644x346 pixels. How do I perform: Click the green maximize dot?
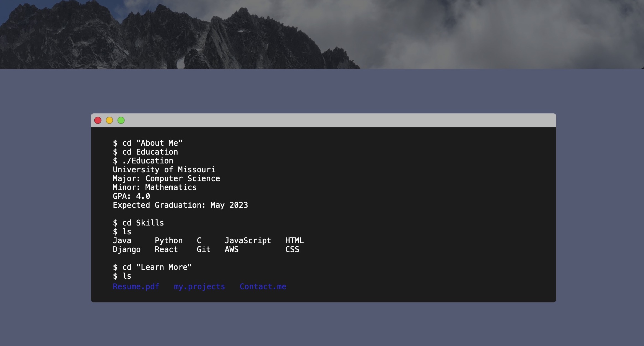coord(121,120)
